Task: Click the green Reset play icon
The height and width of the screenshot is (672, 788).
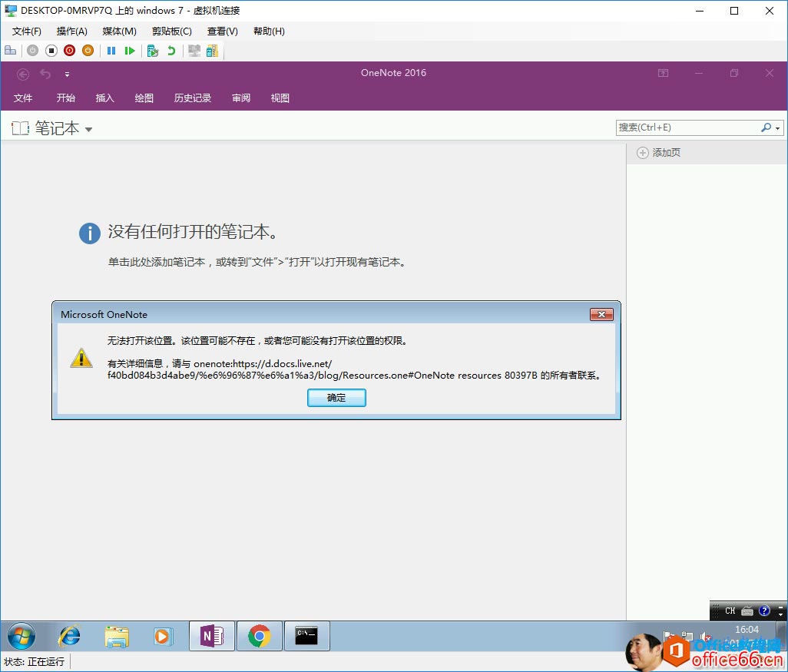Action: [130, 50]
